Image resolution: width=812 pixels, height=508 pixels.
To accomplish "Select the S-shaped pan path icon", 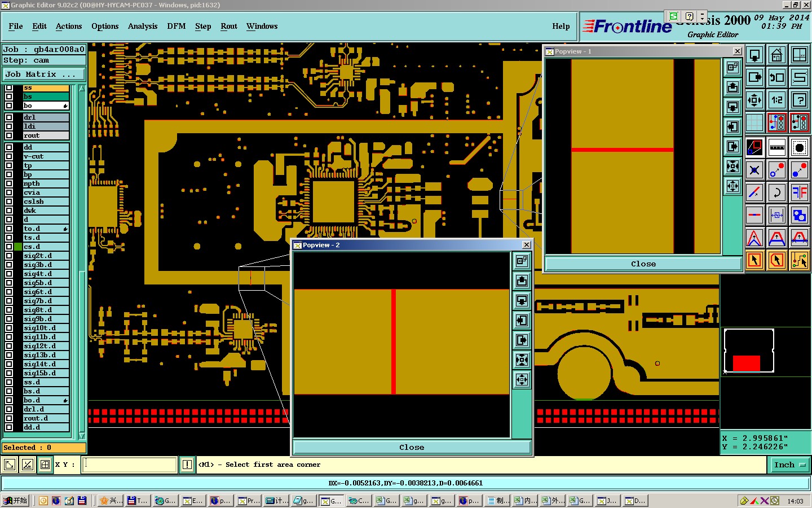I will tap(800, 77).
